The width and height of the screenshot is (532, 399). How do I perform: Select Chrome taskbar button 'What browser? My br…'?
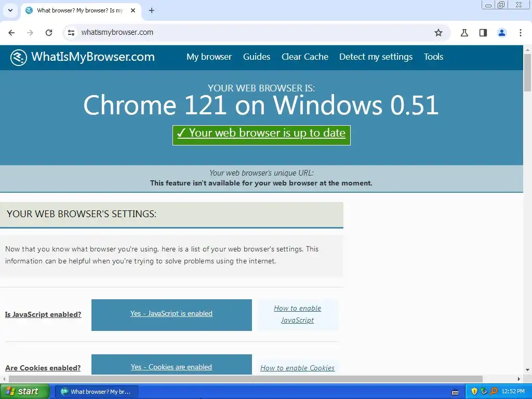pos(96,392)
